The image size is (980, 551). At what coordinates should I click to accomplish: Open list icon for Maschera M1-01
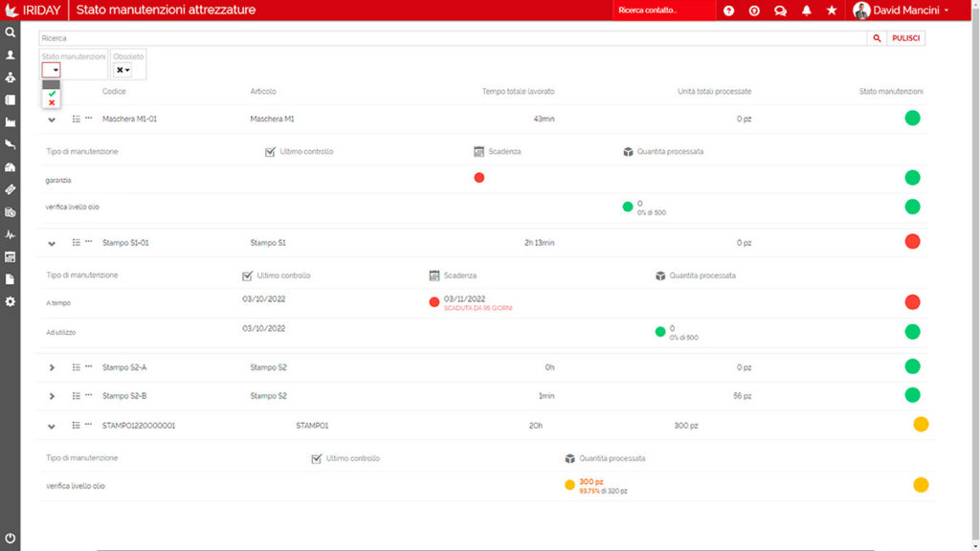pos(77,119)
